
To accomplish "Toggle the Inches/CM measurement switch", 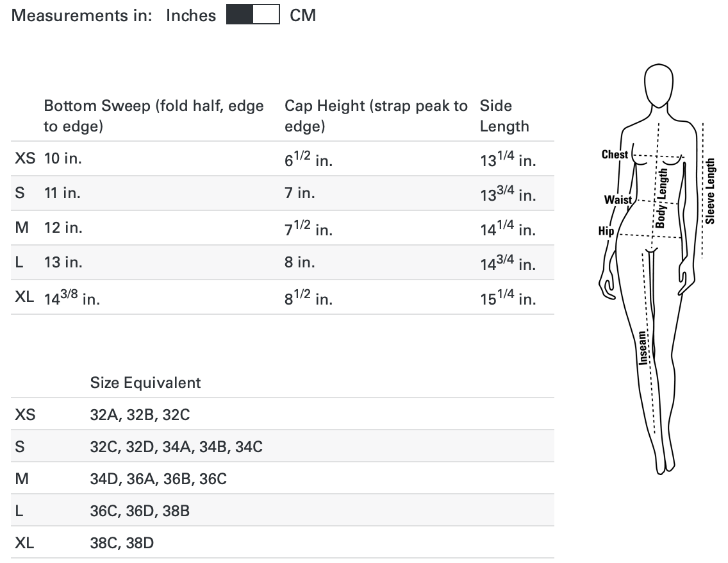I will 252,15.
